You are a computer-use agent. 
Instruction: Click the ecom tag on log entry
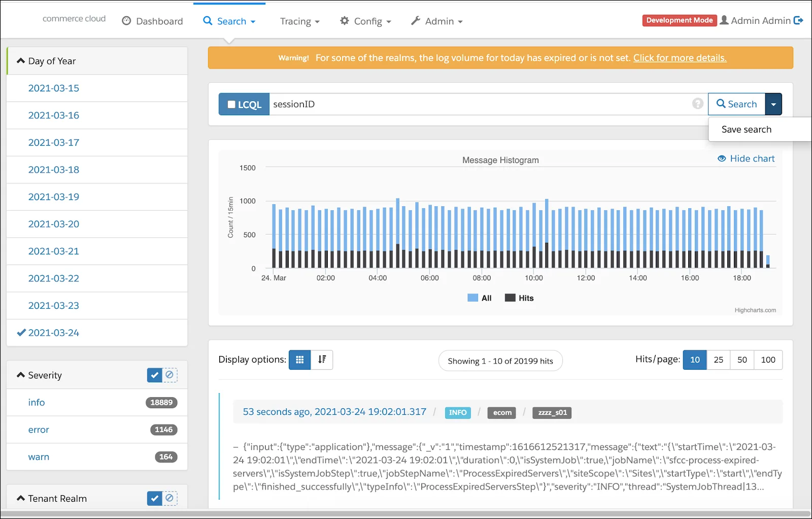pos(502,413)
